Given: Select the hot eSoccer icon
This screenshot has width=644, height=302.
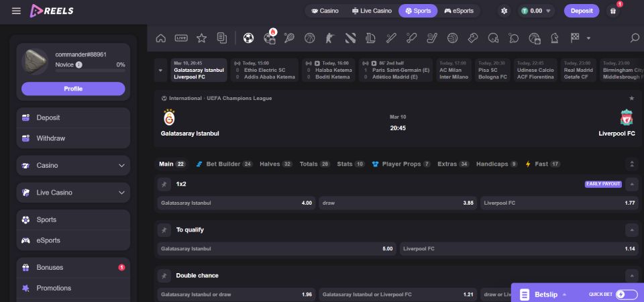Looking at the screenshot, I should tap(270, 38).
